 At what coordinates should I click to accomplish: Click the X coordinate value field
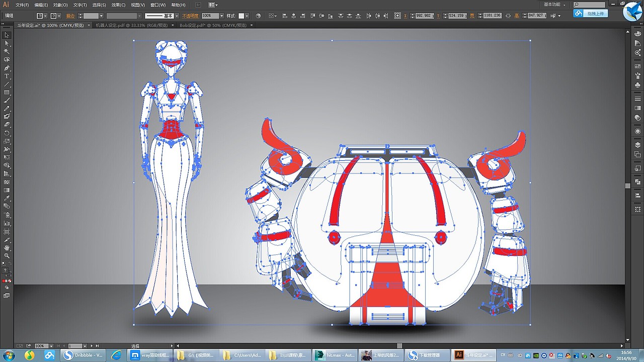click(x=425, y=16)
